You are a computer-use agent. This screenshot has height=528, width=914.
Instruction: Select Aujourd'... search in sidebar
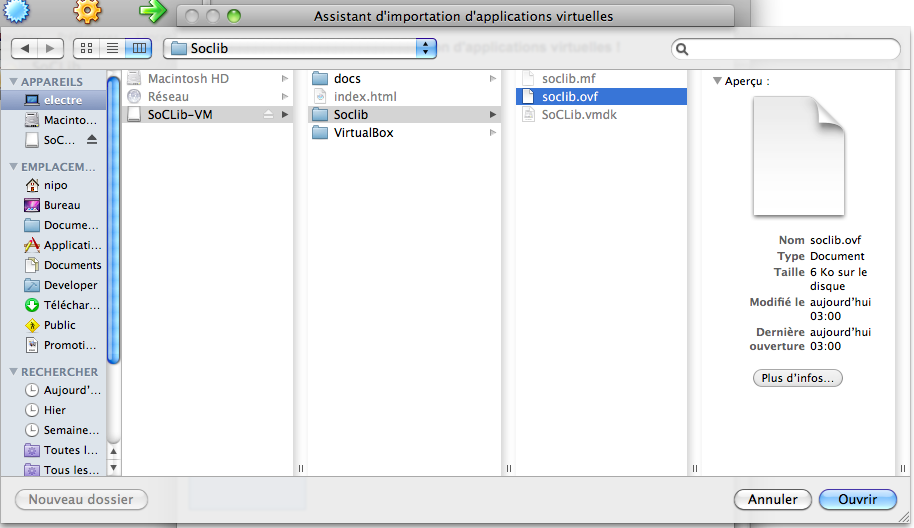coord(54,390)
